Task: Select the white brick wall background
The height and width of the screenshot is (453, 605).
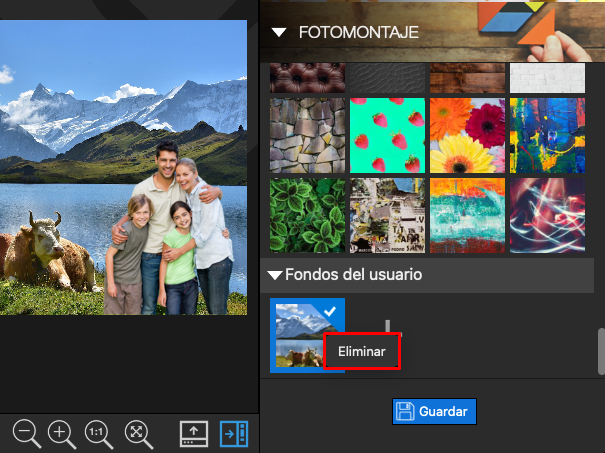Action: 547,78
